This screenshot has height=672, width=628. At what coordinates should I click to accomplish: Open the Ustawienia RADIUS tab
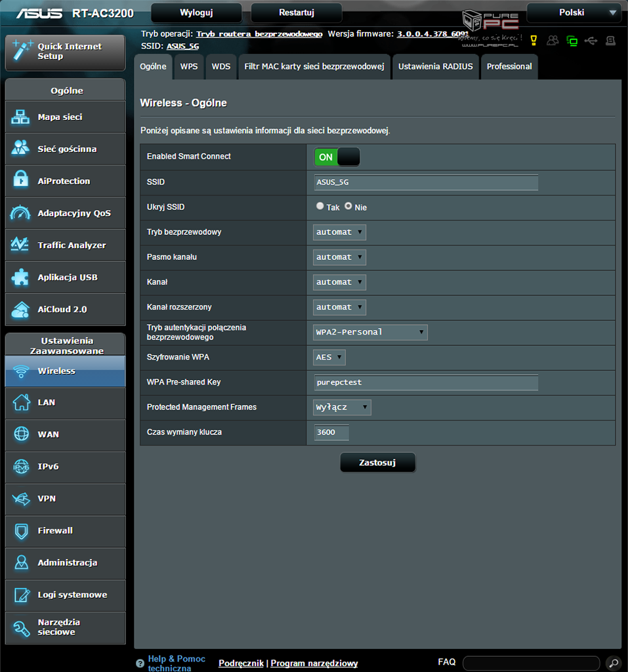[x=436, y=66]
